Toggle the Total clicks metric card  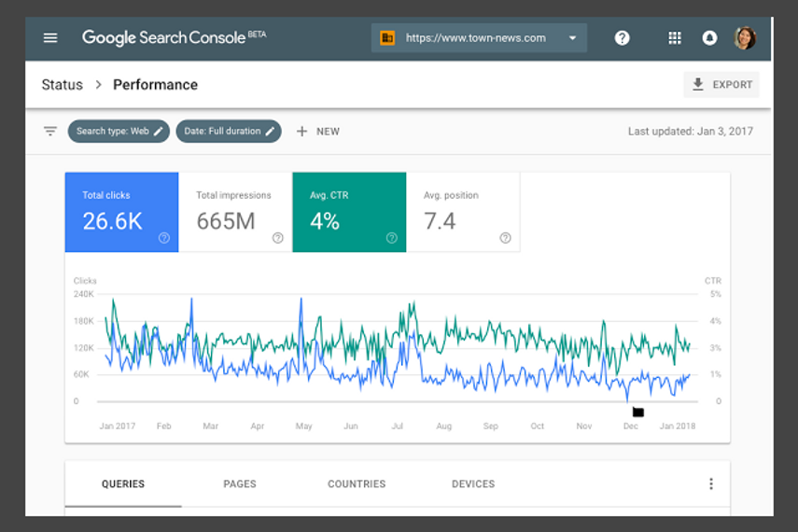point(121,212)
